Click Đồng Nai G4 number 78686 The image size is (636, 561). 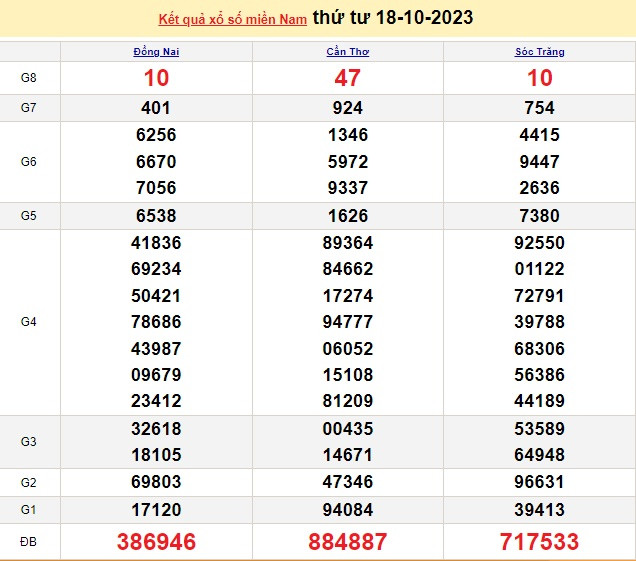[156, 322]
